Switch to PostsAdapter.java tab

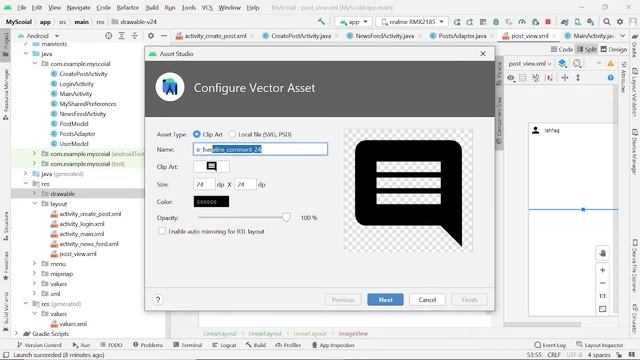coord(461,36)
